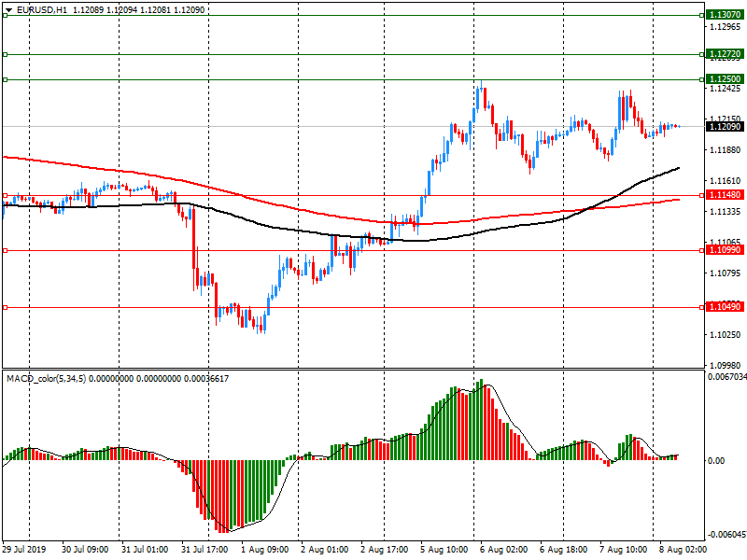Click the right handle of the 1.10990 line
Screen dimensions: 747x560
point(702,250)
